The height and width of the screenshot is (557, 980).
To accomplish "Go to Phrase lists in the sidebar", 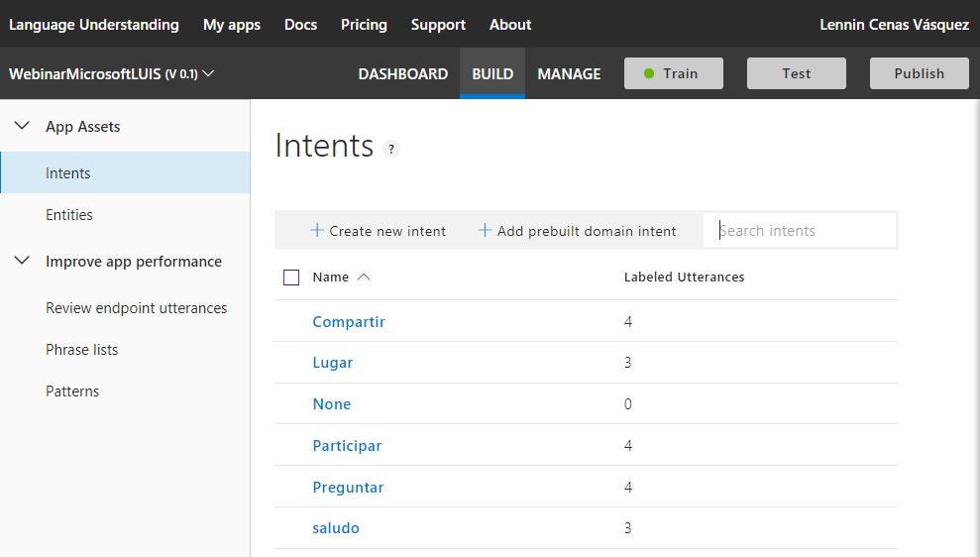I will click(x=81, y=350).
